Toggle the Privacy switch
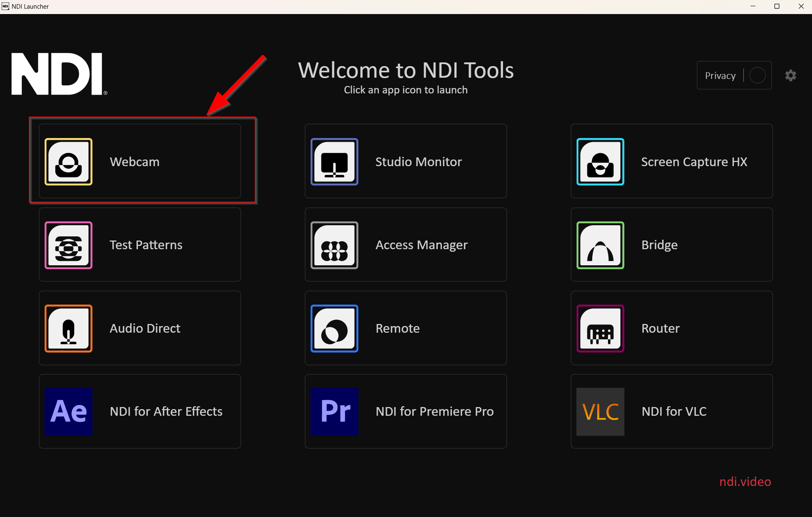812x517 pixels. 757,76
